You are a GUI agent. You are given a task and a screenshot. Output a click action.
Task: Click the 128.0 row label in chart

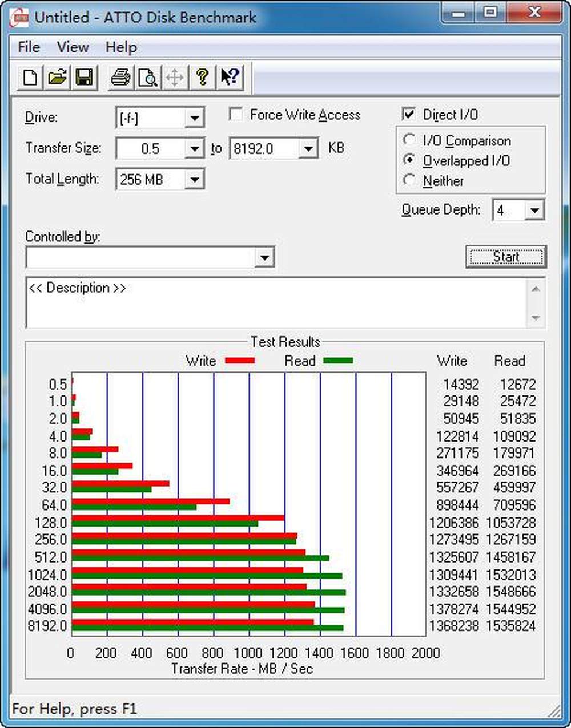pyautogui.click(x=51, y=523)
